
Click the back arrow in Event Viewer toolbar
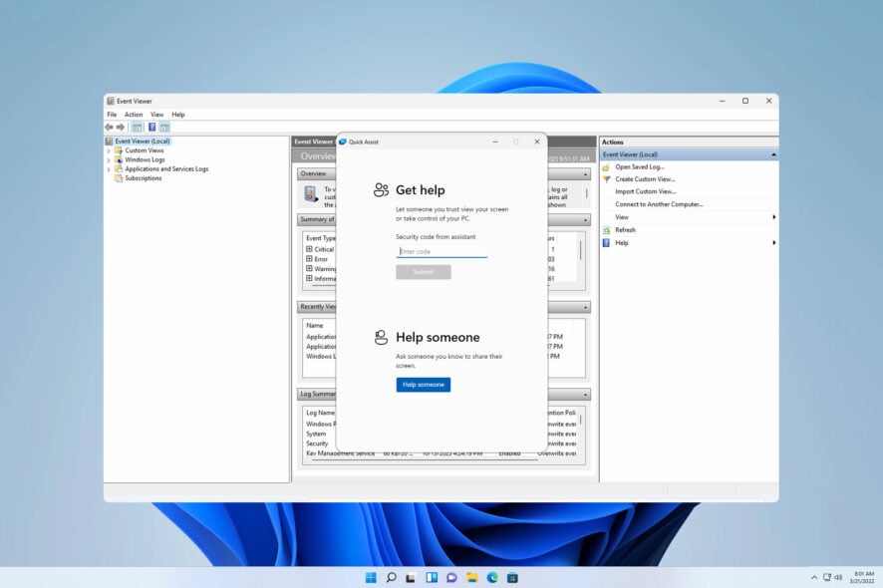tap(110, 127)
